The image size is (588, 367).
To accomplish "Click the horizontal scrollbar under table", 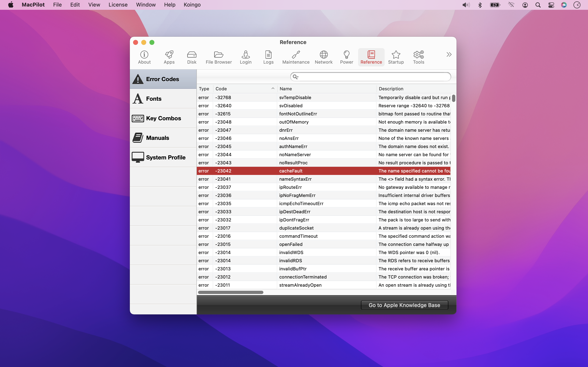I will coord(230,292).
